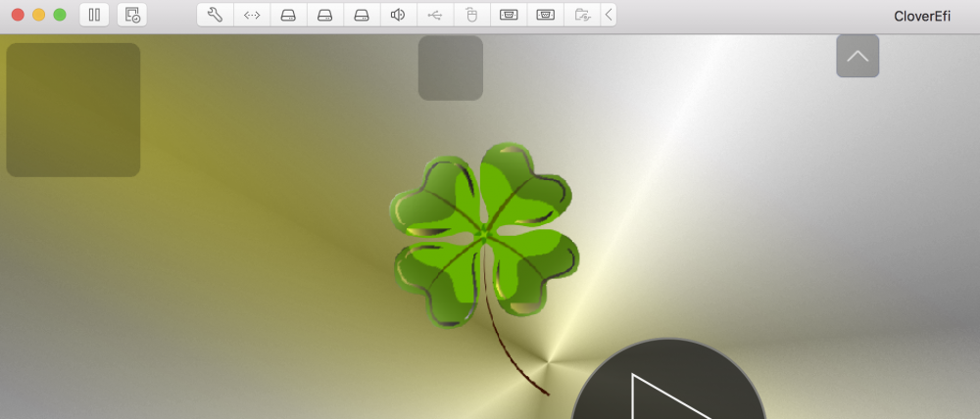Screen dimensions: 980x419
Task: Click the CloverEfi window title
Action: [x=922, y=17]
